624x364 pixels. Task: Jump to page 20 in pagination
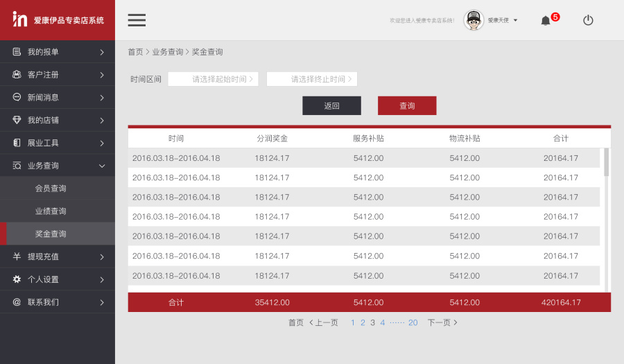click(x=413, y=322)
